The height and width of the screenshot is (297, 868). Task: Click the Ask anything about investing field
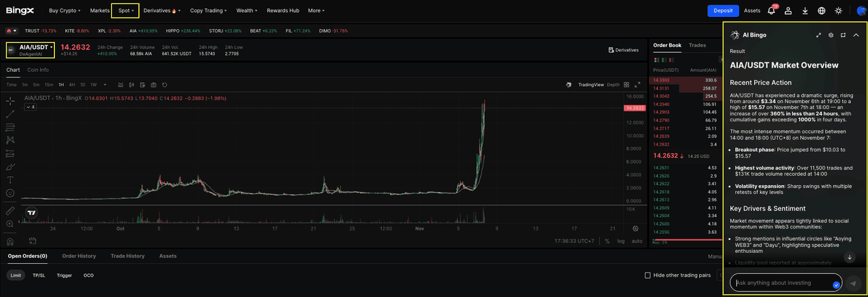click(783, 283)
